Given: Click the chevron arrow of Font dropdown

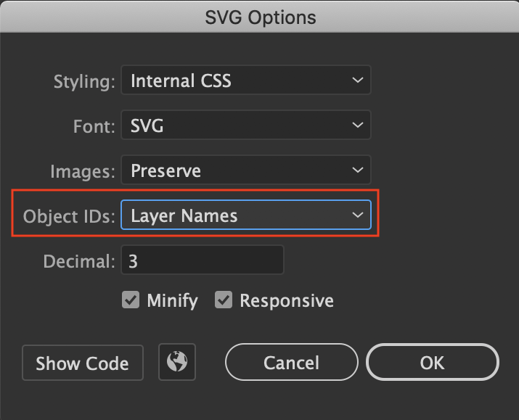Looking at the screenshot, I should (x=357, y=125).
